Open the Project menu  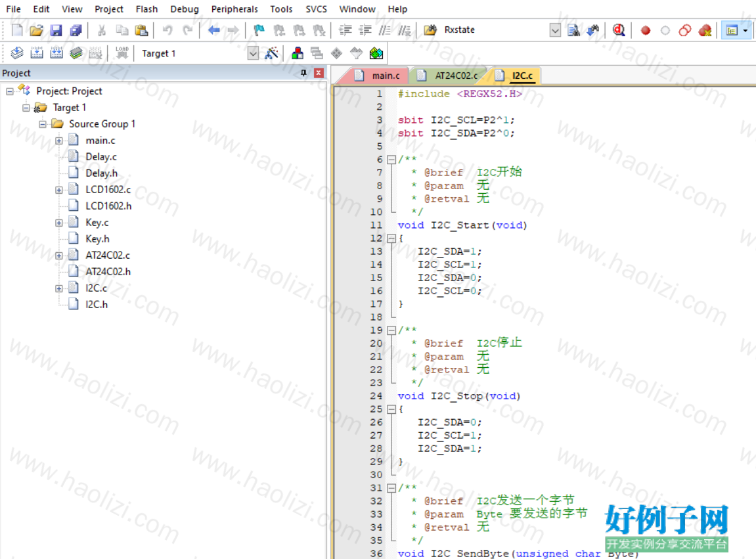tap(108, 9)
